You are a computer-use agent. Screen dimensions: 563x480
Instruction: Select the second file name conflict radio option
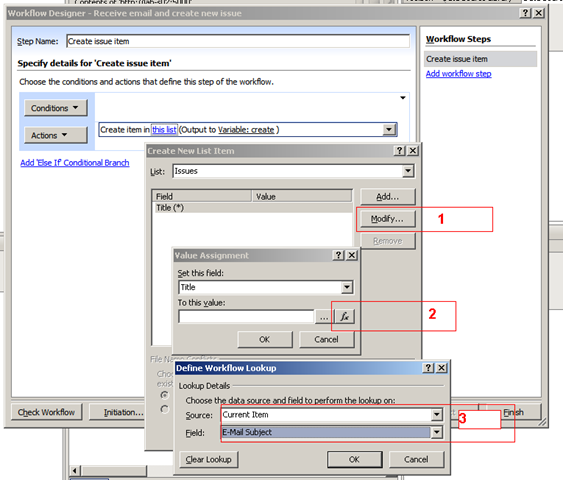click(x=164, y=409)
